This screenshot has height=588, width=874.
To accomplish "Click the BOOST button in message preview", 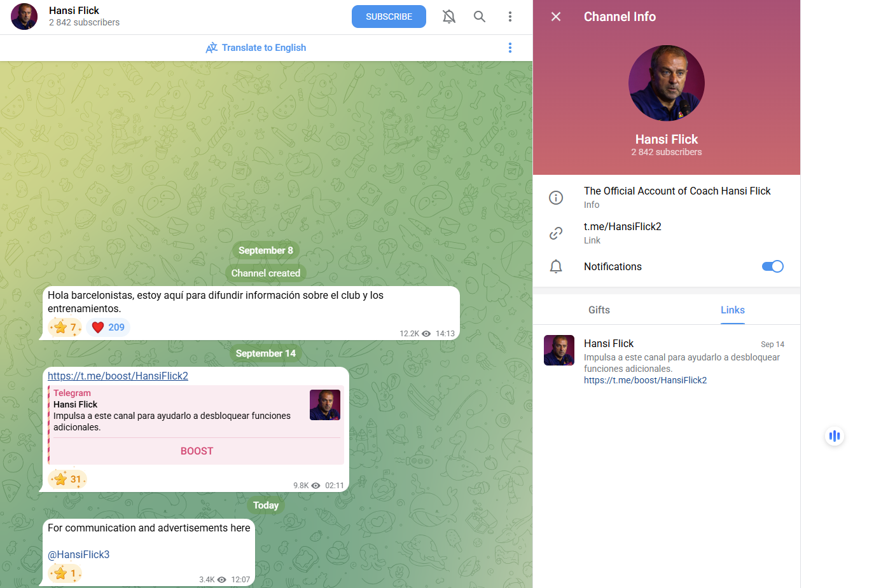I will click(197, 451).
